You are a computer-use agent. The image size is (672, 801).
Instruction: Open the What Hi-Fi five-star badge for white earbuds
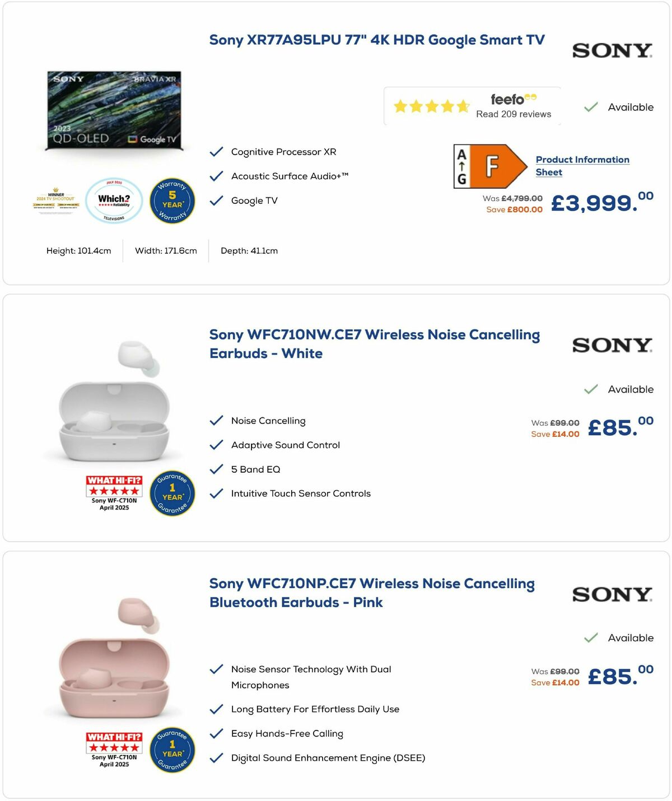click(x=114, y=486)
